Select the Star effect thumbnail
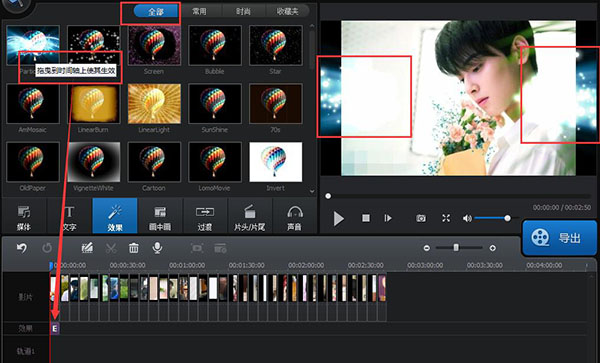 (x=276, y=45)
